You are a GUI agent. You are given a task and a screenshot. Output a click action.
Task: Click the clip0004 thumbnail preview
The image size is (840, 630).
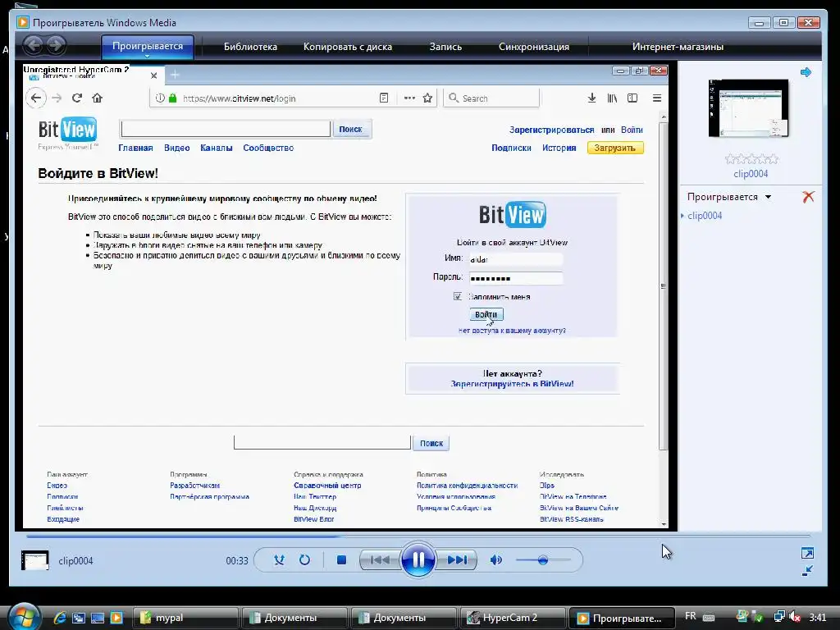748,108
